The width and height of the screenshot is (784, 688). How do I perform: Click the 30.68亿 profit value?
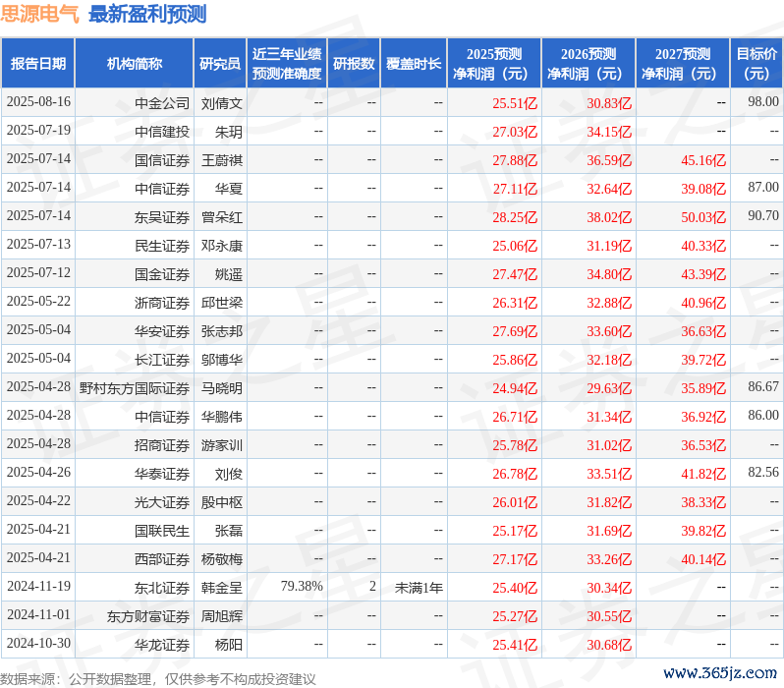pyautogui.click(x=609, y=645)
